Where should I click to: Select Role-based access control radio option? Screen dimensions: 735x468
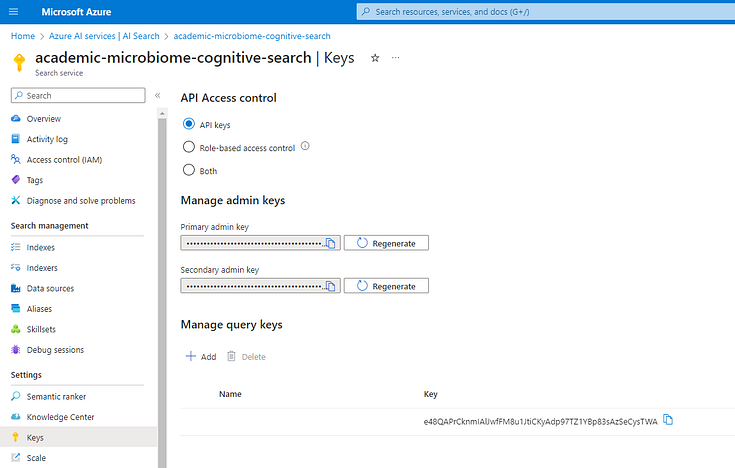pos(188,147)
